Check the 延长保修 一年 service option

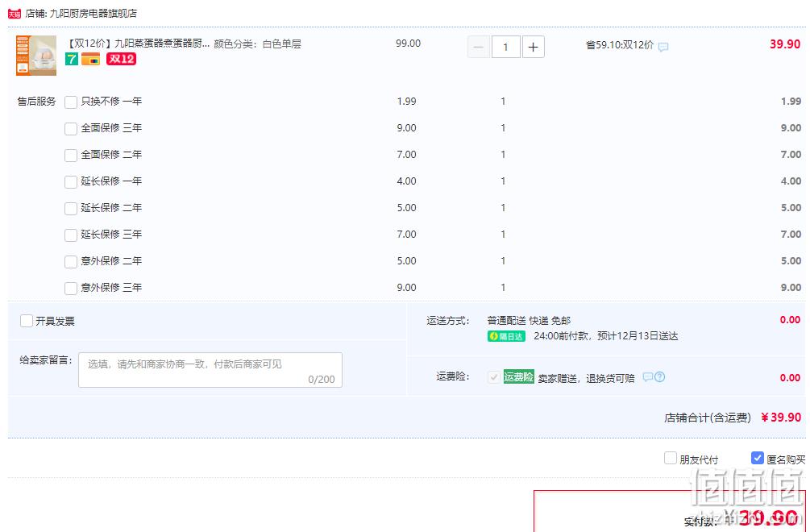71,182
